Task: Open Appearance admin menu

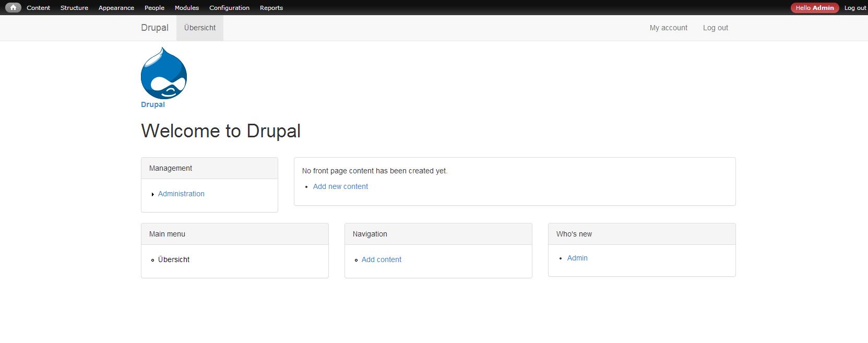Action: [x=116, y=8]
